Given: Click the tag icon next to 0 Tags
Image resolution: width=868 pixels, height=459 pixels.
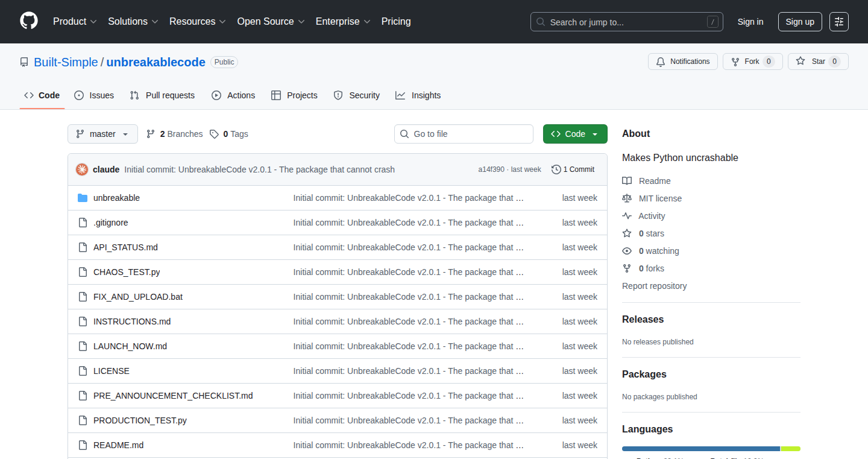Looking at the screenshot, I should pyautogui.click(x=214, y=134).
